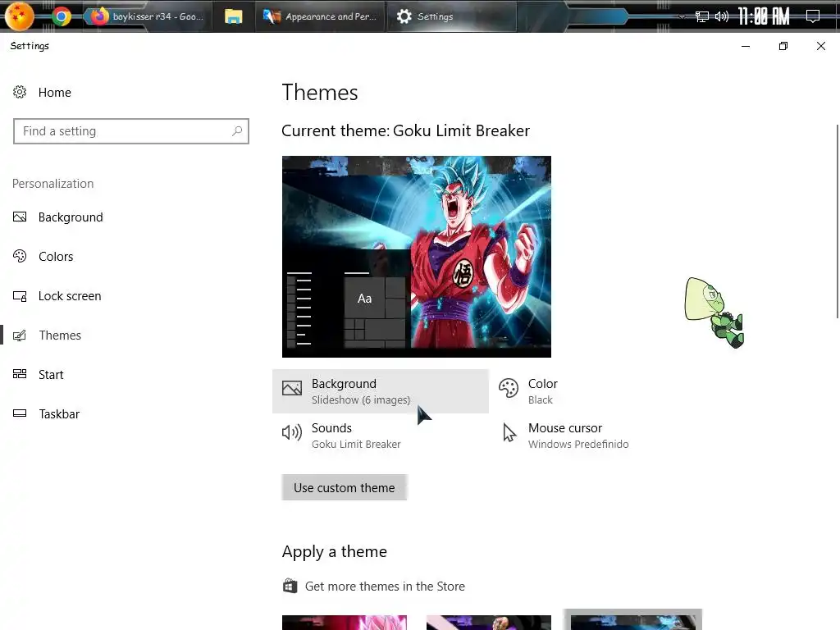Close the Settings window
This screenshot has height=630, width=840.
(x=820, y=46)
